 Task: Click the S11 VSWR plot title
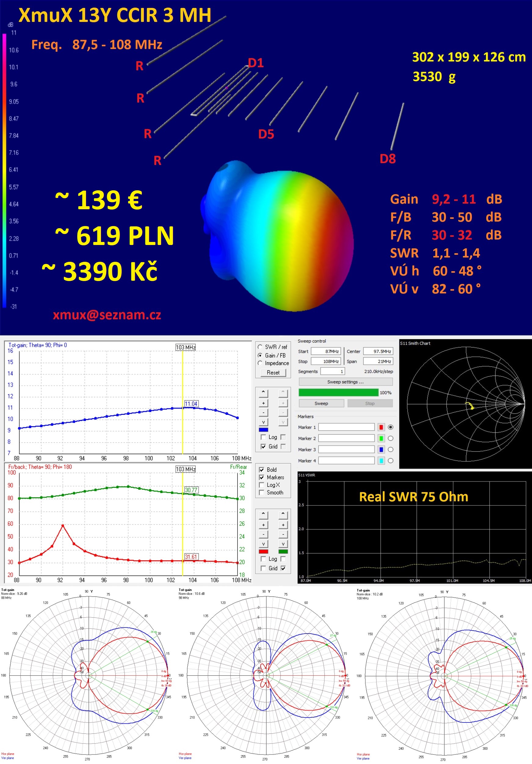[x=306, y=475]
